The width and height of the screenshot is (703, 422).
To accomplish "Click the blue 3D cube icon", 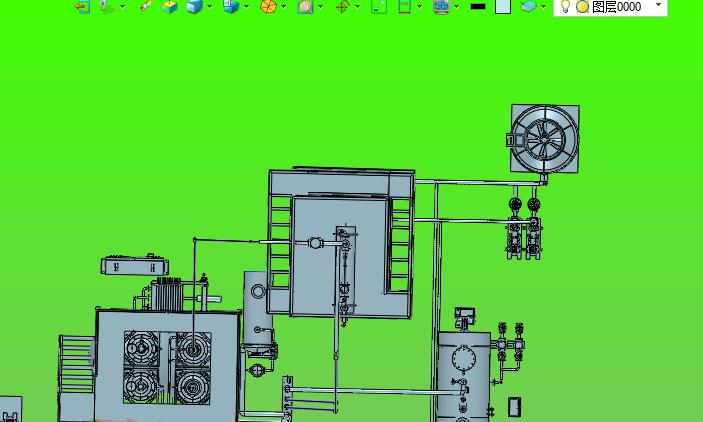I will click(195, 6).
